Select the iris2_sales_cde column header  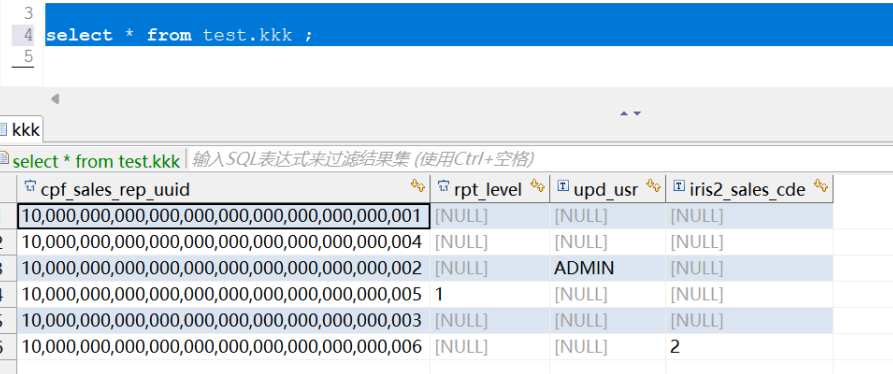click(x=749, y=188)
